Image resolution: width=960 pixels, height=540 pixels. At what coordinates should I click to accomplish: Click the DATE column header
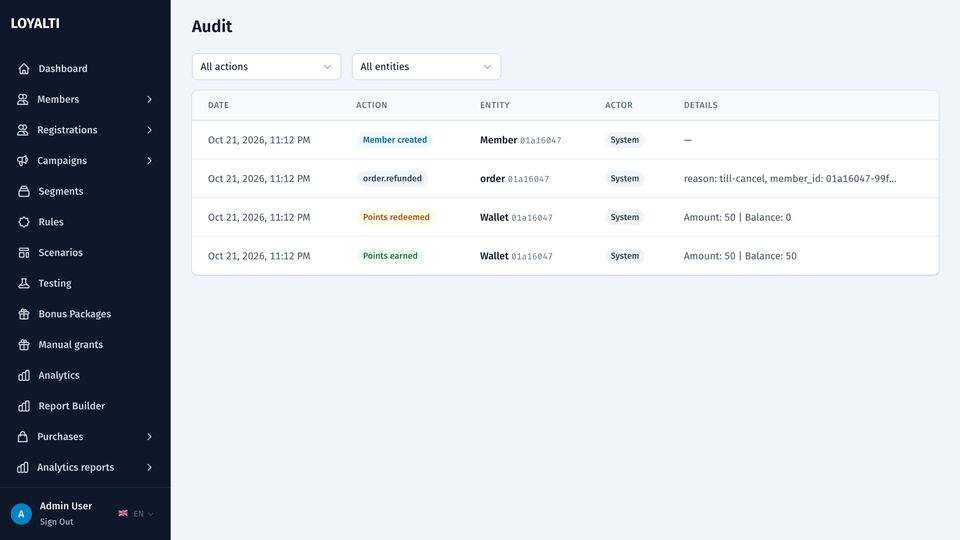coord(218,105)
